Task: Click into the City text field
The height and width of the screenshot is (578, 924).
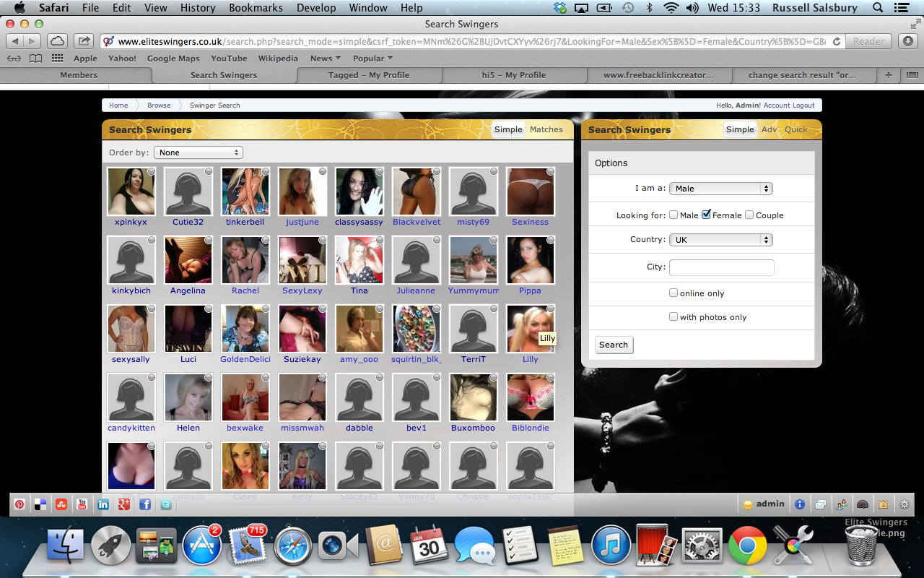Action: [x=721, y=267]
